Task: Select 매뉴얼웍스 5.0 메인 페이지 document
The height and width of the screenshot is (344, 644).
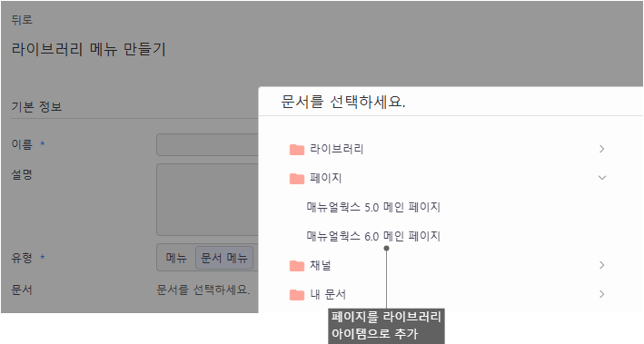Action: click(373, 207)
